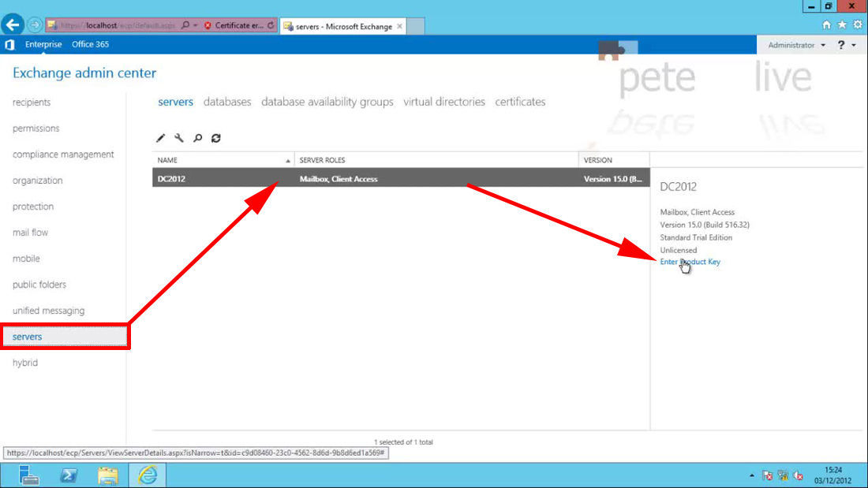This screenshot has height=488, width=868.
Task: Sort by NAME column header
Action: click(x=223, y=160)
